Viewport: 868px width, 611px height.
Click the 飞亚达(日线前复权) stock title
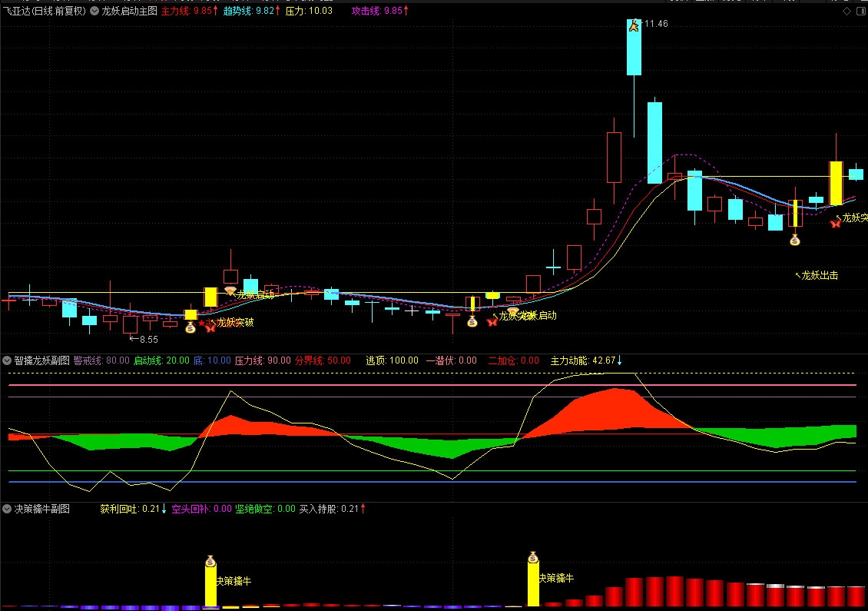click(45, 11)
